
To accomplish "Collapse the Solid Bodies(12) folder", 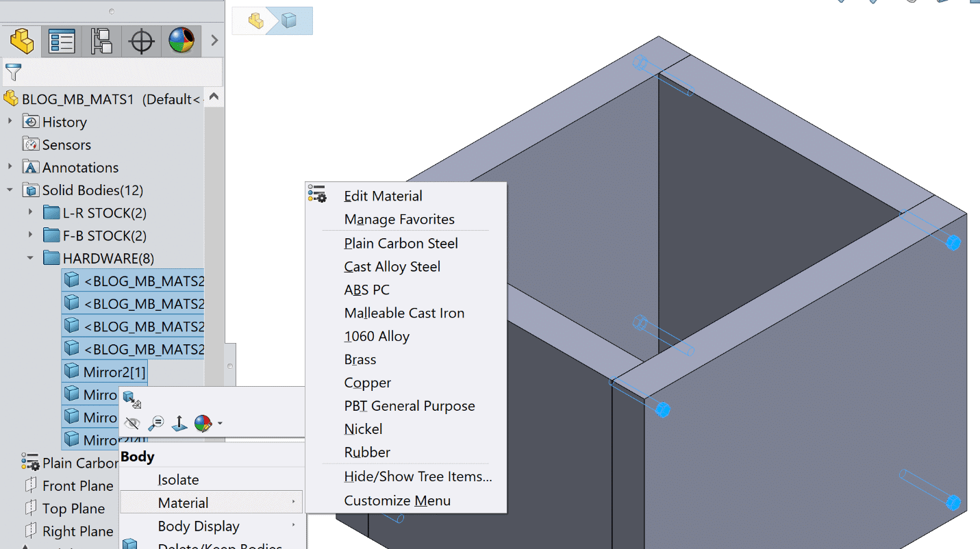I will click(10, 190).
